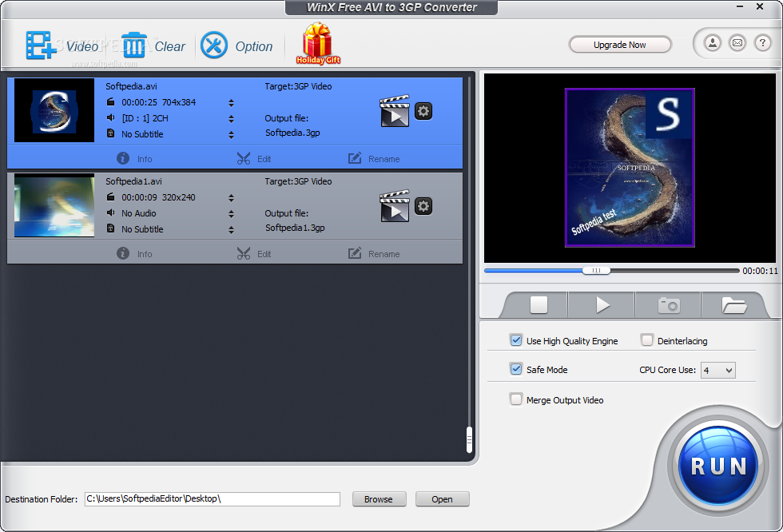
Task: Change the No Audio selector for Softpedia1.avi
Action: click(x=231, y=213)
